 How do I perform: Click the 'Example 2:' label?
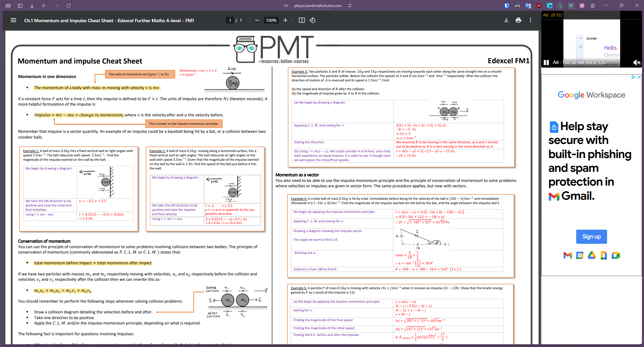(x=157, y=151)
